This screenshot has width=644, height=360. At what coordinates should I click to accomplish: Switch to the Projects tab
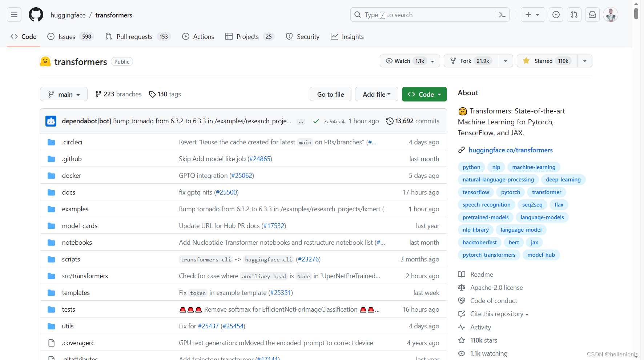coord(250,37)
